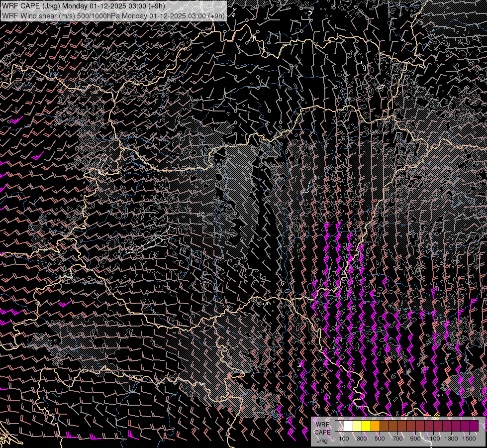
Task: Click the 1300 label in the legend
Action: [x=451, y=439]
